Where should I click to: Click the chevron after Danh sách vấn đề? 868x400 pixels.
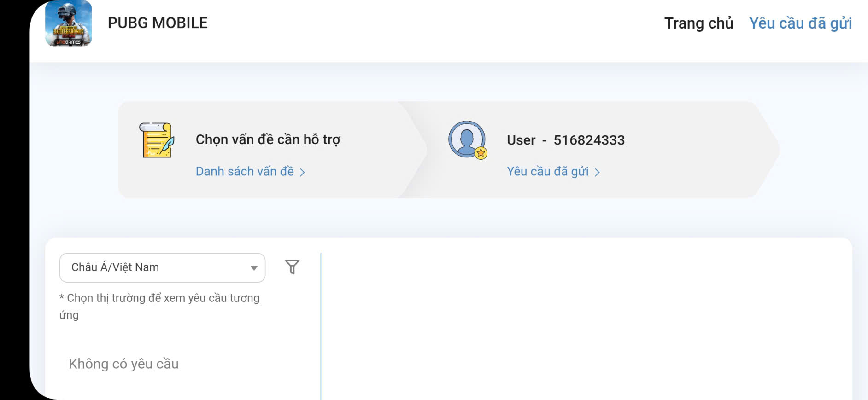coord(302,172)
